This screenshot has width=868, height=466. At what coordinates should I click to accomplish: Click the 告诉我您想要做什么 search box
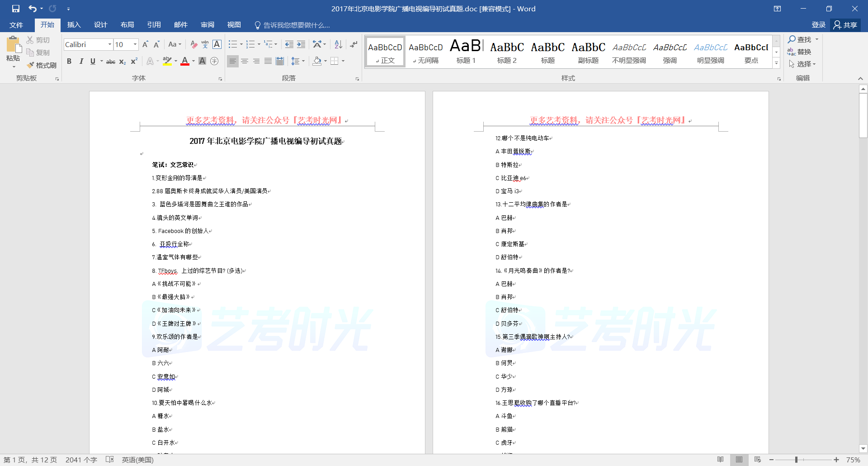click(296, 25)
